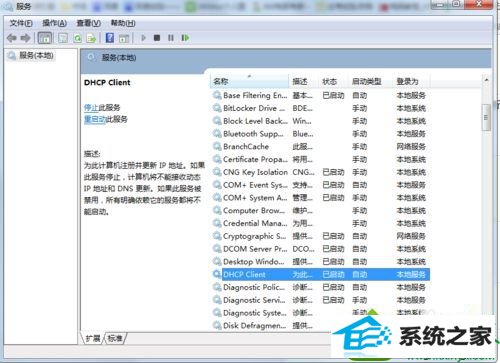Image resolution: width=500 pixels, height=363 pixels.
Task: Open the Properties toolbar icon
Action: pyautogui.click(x=63, y=38)
